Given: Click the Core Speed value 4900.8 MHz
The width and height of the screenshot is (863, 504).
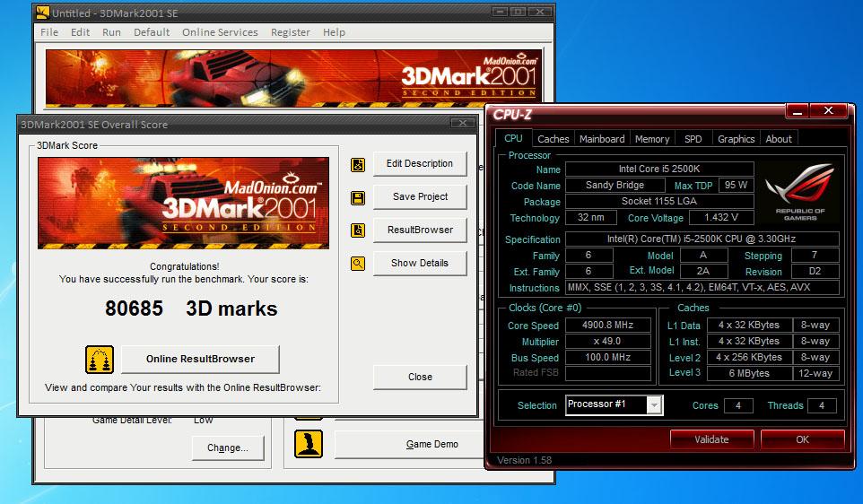Looking at the screenshot, I should tap(608, 326).
